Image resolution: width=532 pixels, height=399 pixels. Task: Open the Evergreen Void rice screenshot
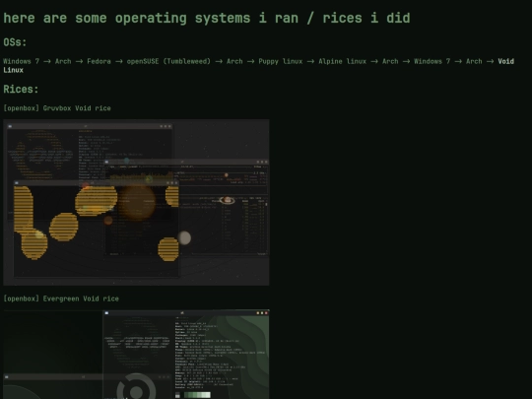tap(136, 355)
